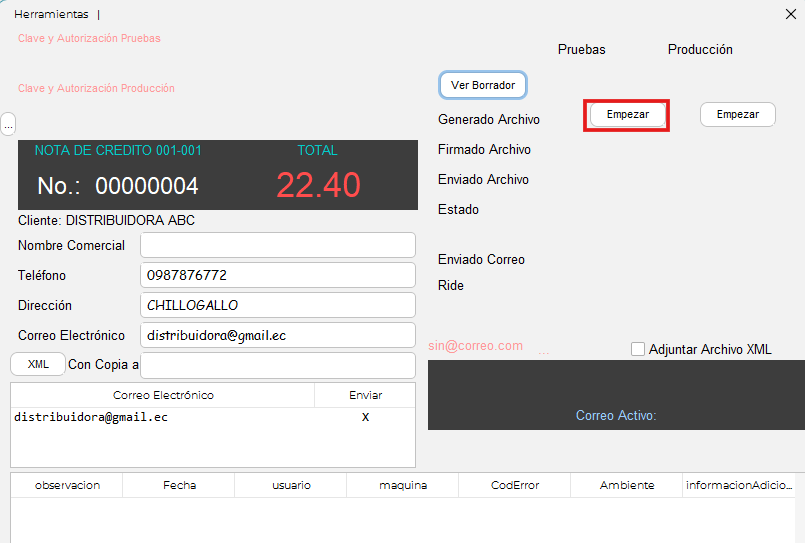The width and height of the screenshot is (805, 543).
Task: Enable the Adjuntar Archivo XML checkbox
Action: tap(638, 349)
